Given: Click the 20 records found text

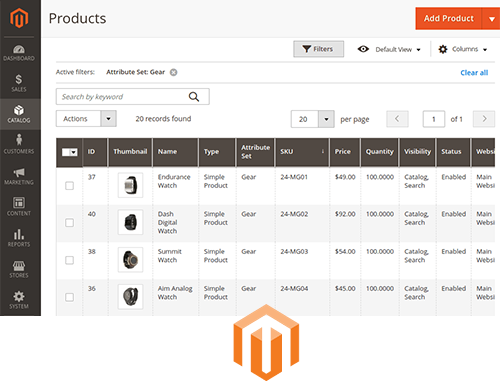Looking at the screenshot, I should pos(163,119).
